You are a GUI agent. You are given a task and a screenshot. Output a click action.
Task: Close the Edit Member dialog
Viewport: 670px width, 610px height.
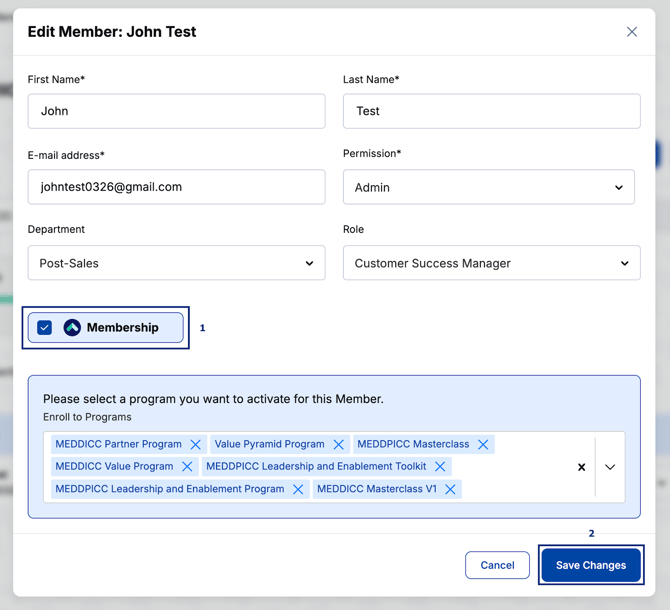632,32
